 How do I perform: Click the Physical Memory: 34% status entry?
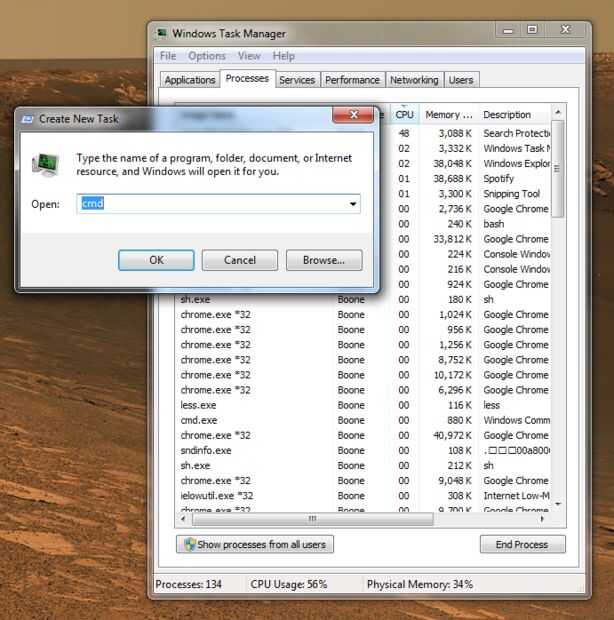[420, 584]
